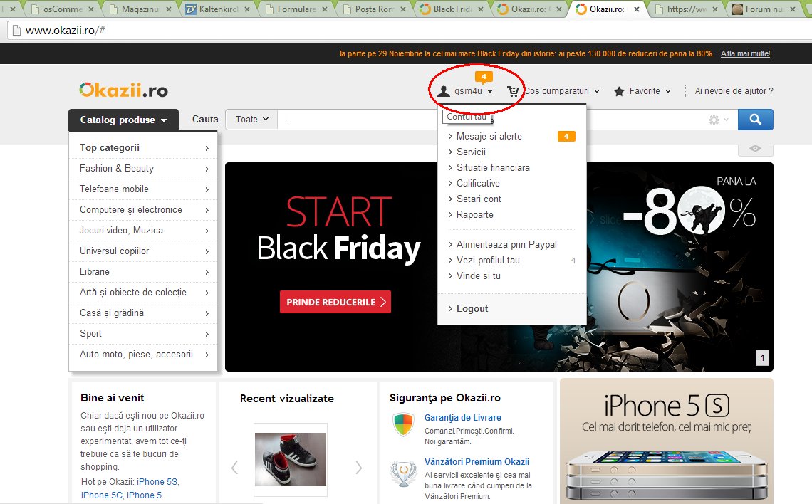Click into the search text field

pos(491,120)
